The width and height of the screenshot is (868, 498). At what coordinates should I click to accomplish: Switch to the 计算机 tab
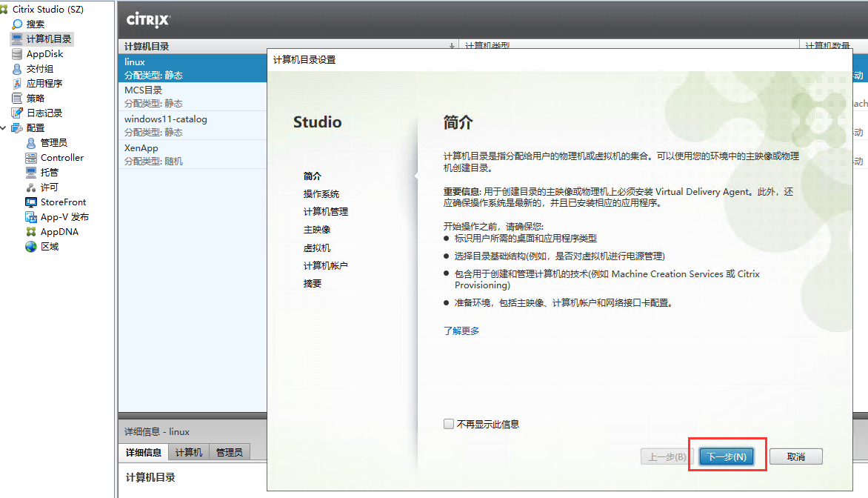(188, 451)
